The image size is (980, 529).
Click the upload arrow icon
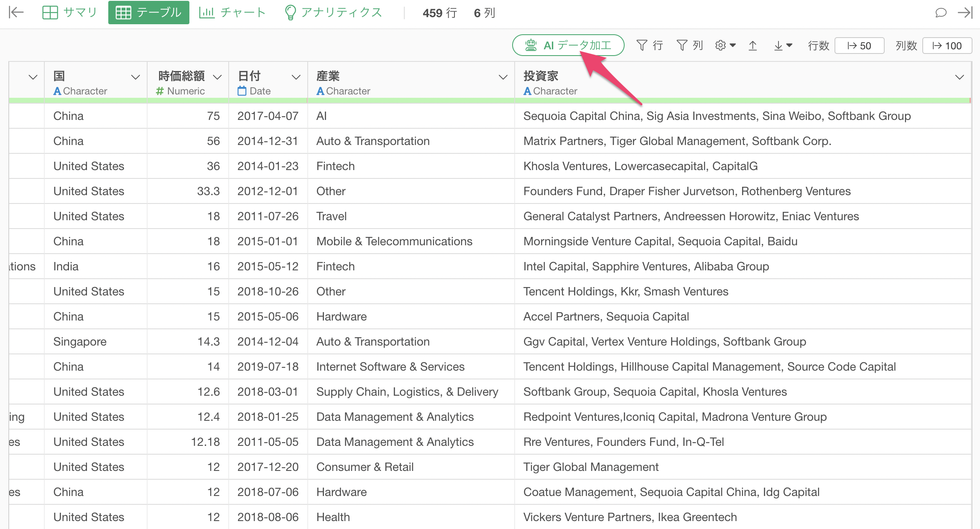click(x=753, y=45)
